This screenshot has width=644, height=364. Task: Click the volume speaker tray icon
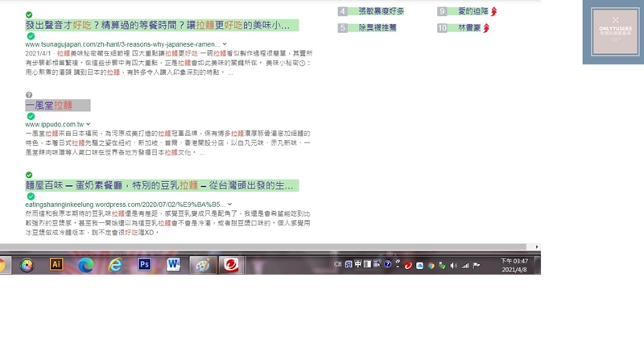point(453,266)
